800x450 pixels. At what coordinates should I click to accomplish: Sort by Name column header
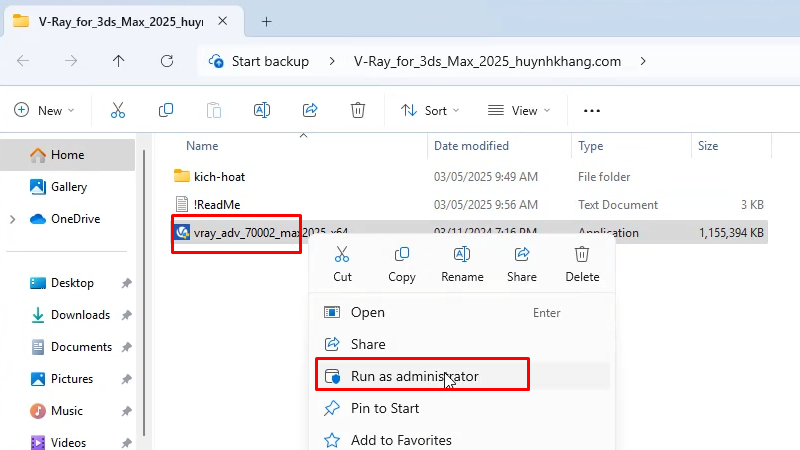click(x=202, y=146)
